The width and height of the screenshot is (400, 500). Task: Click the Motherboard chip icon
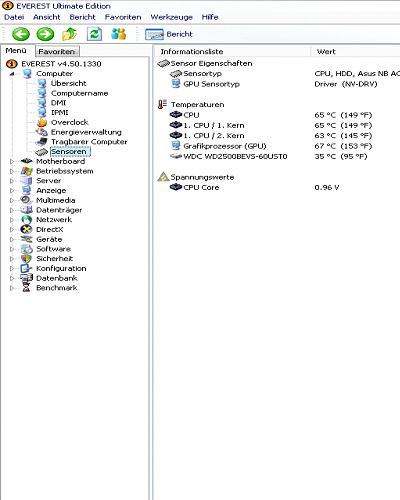pos(26,161)
